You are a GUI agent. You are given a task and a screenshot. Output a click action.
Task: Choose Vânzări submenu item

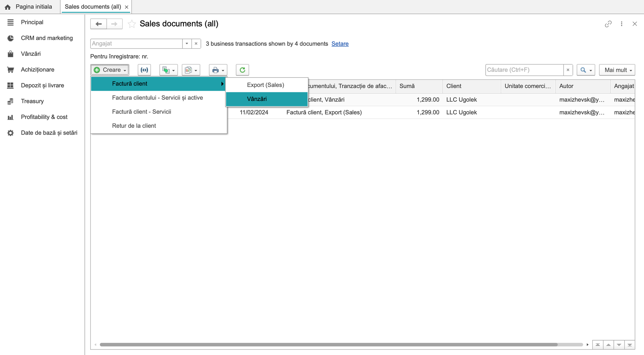pyautogui.click(x=267, y=99)
